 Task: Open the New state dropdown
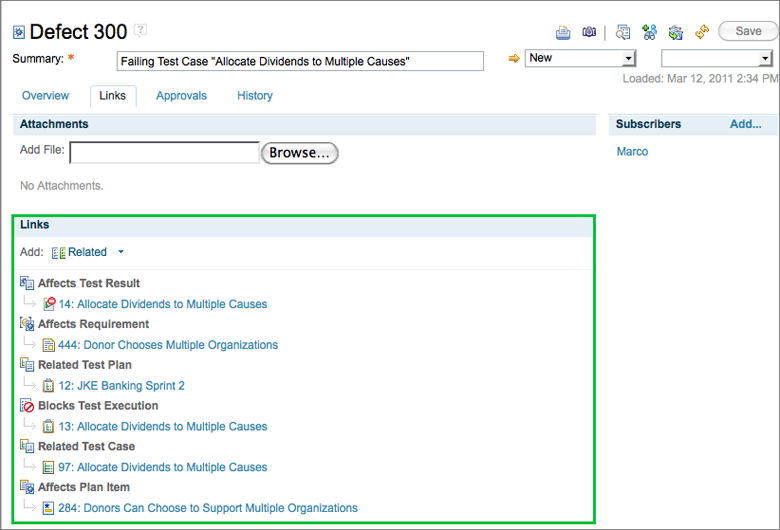[581, 58]
